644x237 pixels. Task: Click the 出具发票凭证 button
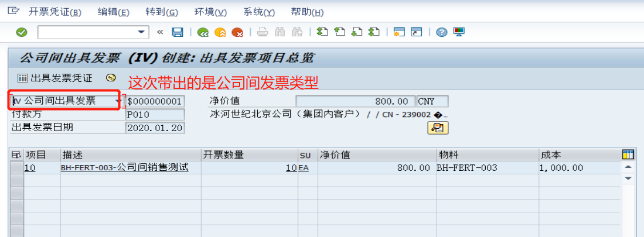pos(55,78)
